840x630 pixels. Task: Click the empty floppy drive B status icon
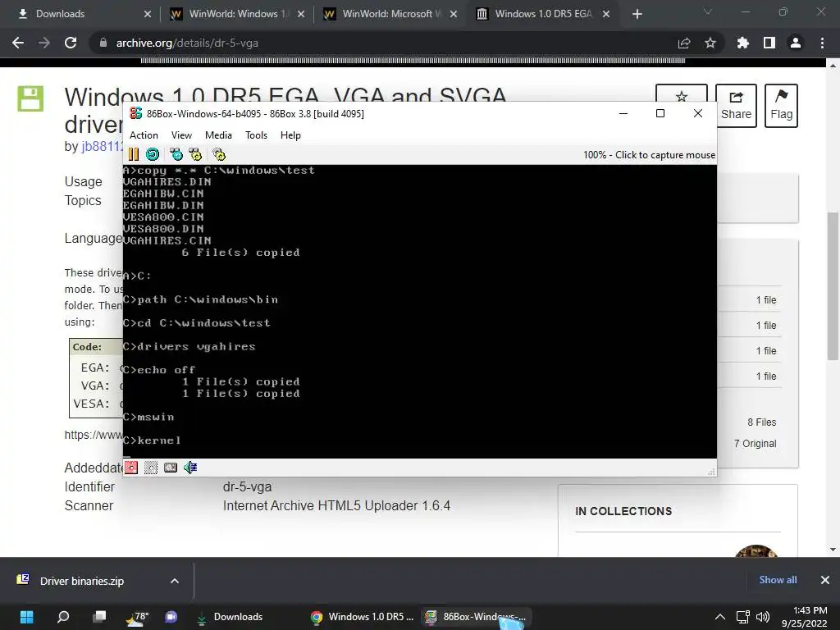coord(151,468)
